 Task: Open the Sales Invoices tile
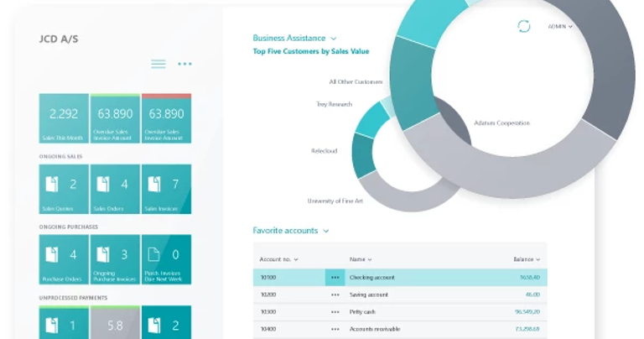(166, 189)
